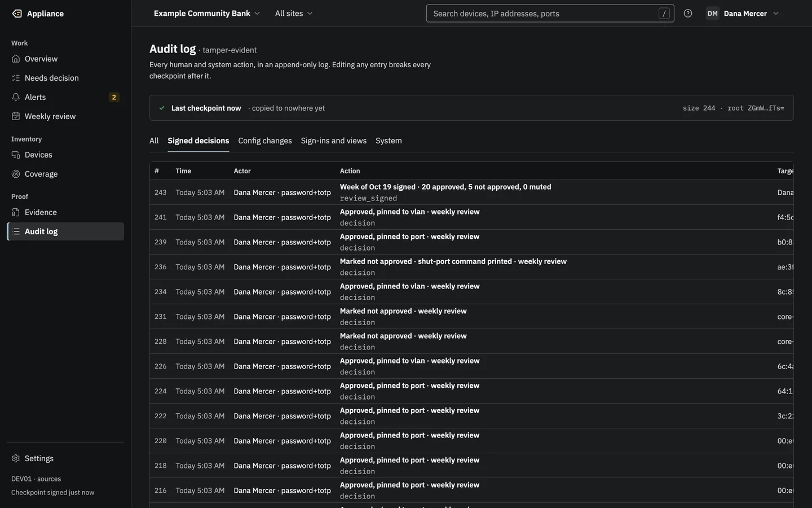The width and height of the screenshot is (812, 508).
Task: Open the All sites dropdown
Action: coord(294,14)
